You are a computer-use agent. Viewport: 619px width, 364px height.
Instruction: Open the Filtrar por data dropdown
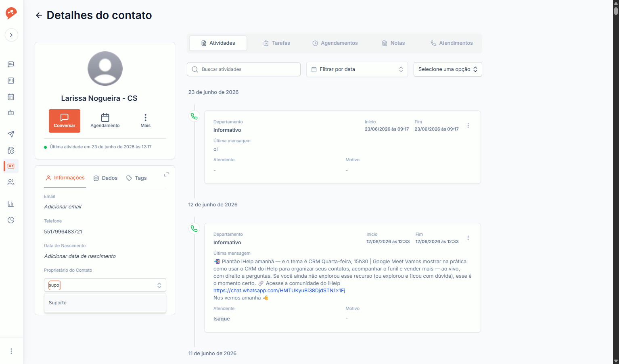(x=357, y=69)
